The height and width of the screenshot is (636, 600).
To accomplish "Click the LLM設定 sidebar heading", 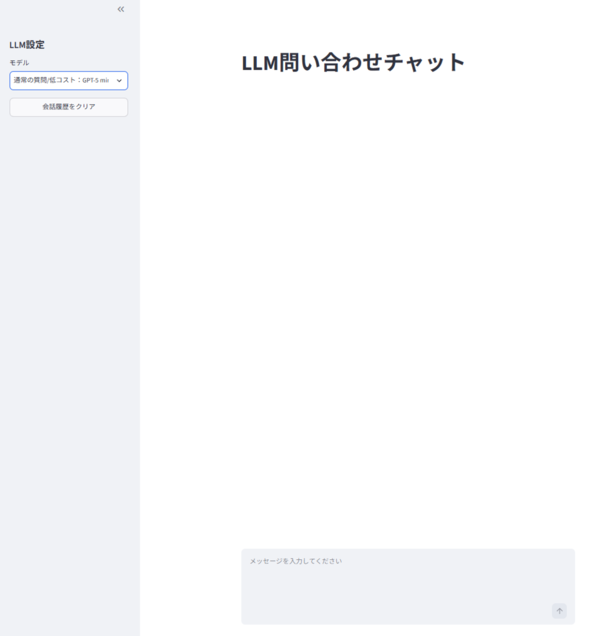I will coord(27,45).
